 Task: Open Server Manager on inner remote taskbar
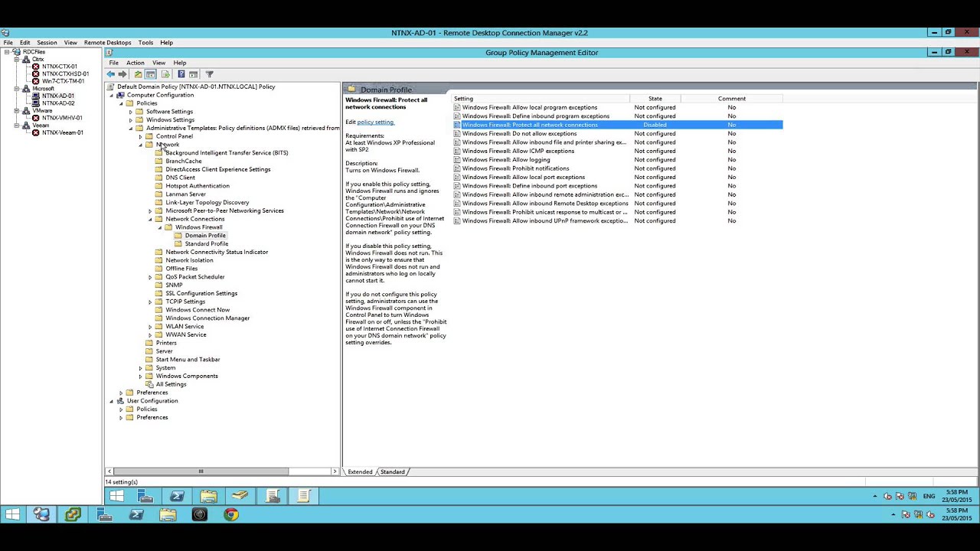[145, 496]
